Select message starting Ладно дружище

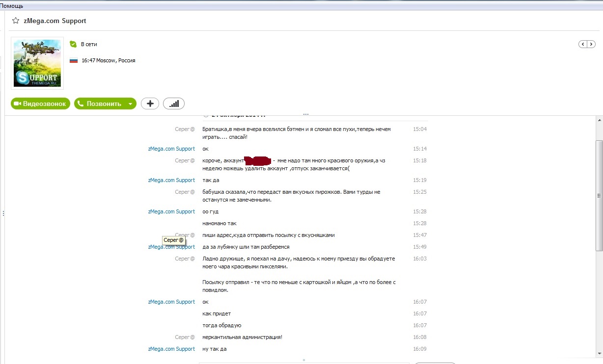pos(299,262)
